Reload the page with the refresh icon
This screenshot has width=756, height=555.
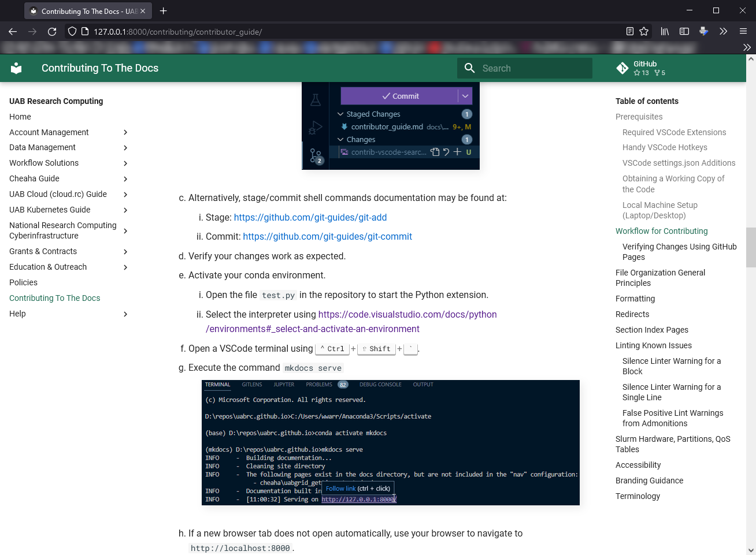[x=52, y=32]
